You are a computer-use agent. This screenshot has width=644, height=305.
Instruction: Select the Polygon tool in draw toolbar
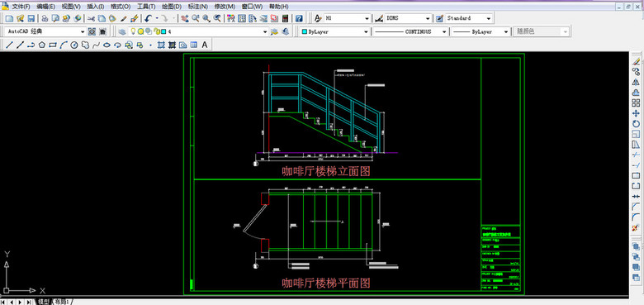coord(42,45)
